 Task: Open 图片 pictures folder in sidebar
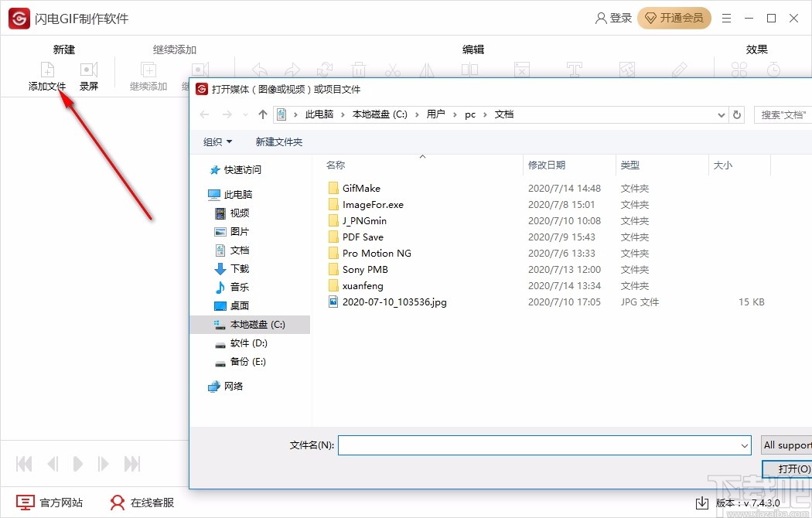click(x=233, y=232)
